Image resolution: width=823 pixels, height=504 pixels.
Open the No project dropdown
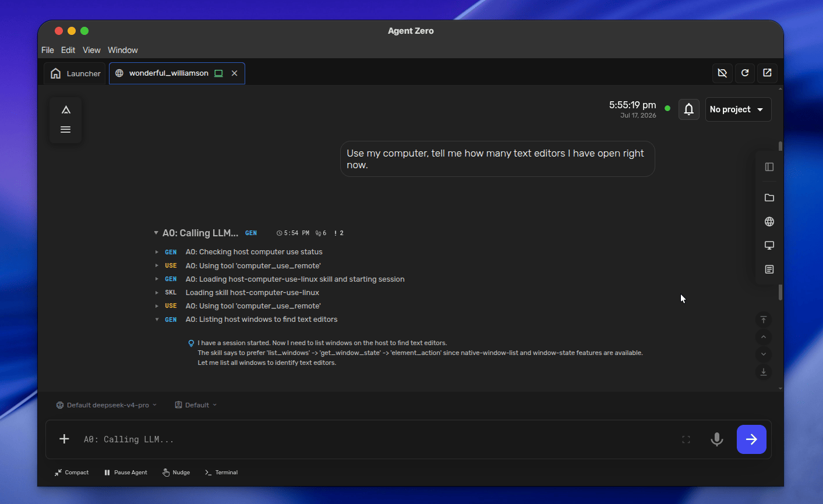pyautogui.click(x=738, y=109)
